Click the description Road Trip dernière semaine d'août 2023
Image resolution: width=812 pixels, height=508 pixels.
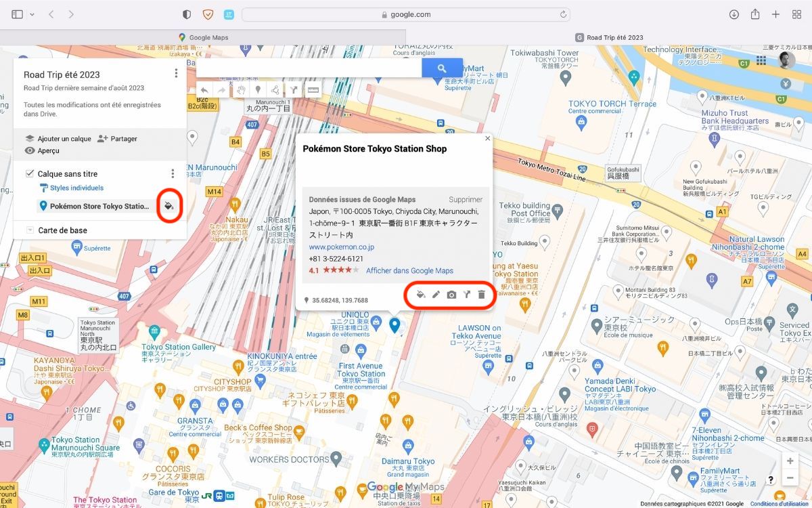click(x=84, y=88)
